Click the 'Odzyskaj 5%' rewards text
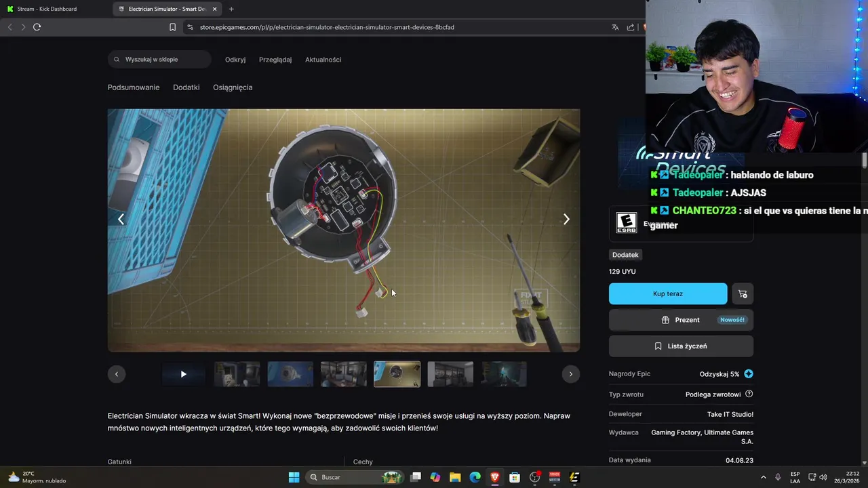This screenshot has width=868, height=488. (719, 374)
